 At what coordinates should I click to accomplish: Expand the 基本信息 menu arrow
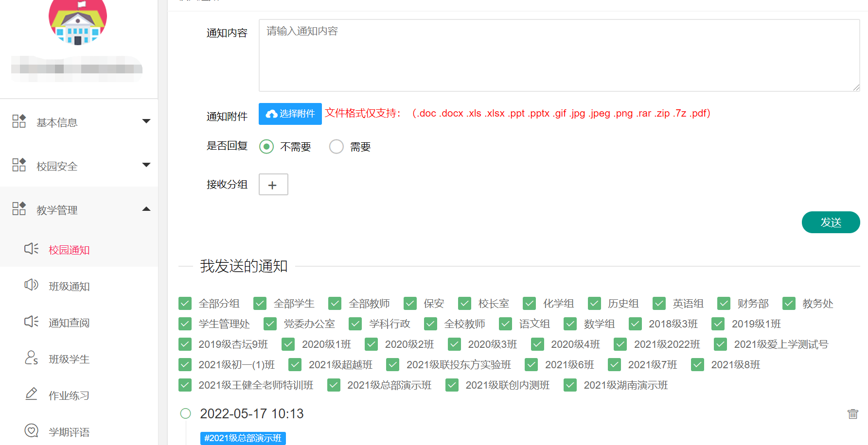pos(146,121)
